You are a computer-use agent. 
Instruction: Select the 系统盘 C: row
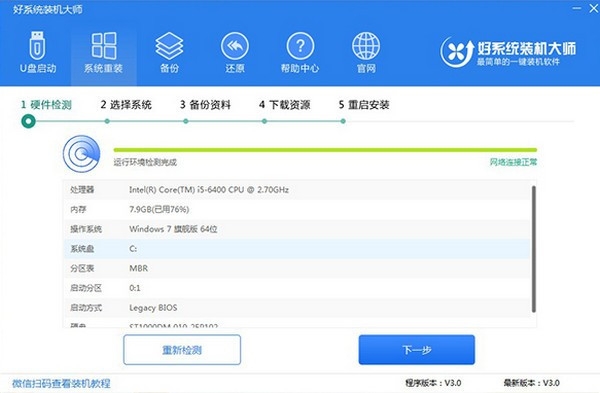click(x=296, y=249)
